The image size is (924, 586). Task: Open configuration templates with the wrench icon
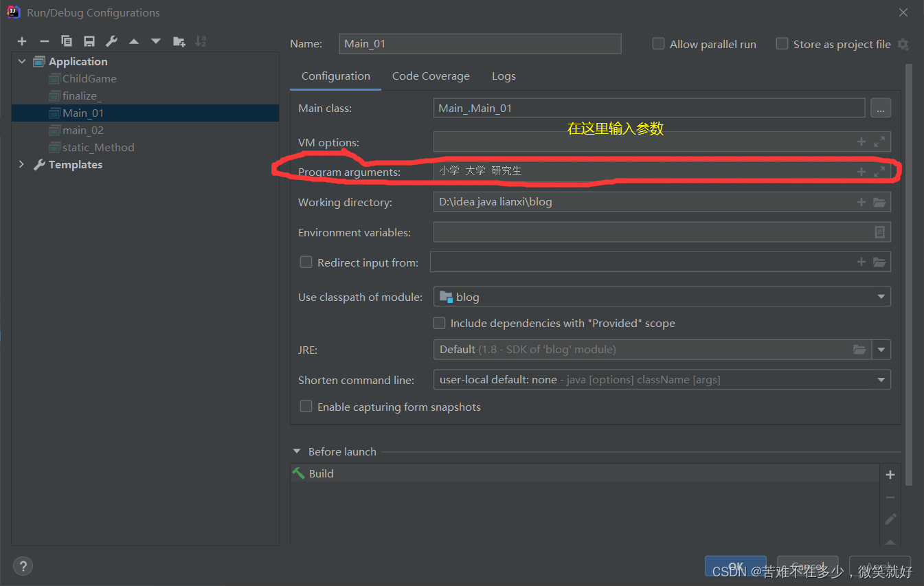coord(111,41)
